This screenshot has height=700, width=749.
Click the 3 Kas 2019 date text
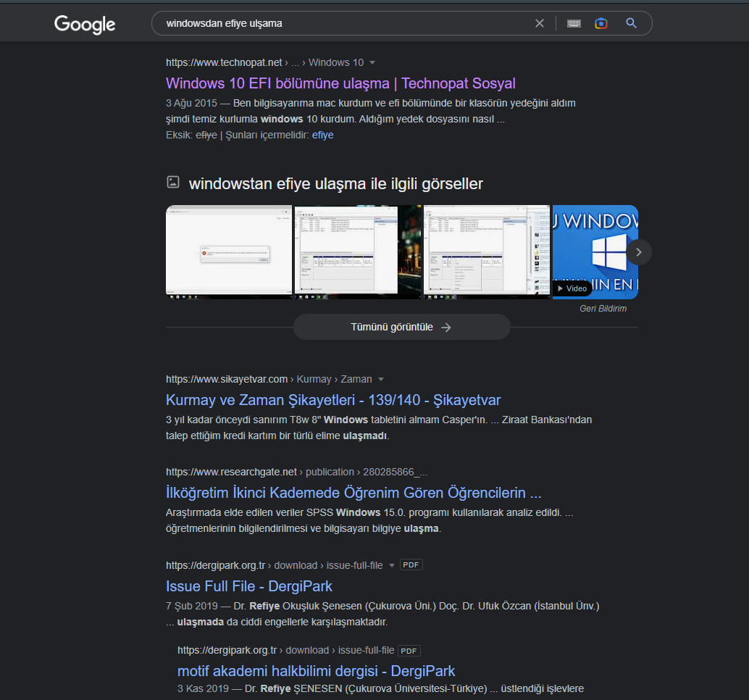203,689
